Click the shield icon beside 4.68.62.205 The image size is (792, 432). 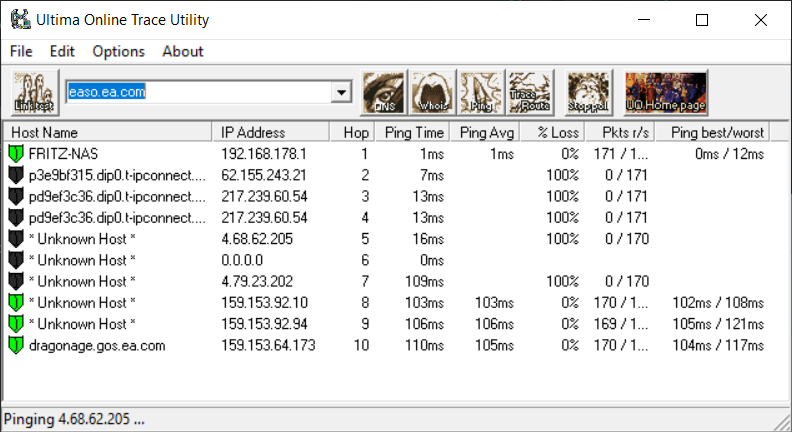(16, 238)
